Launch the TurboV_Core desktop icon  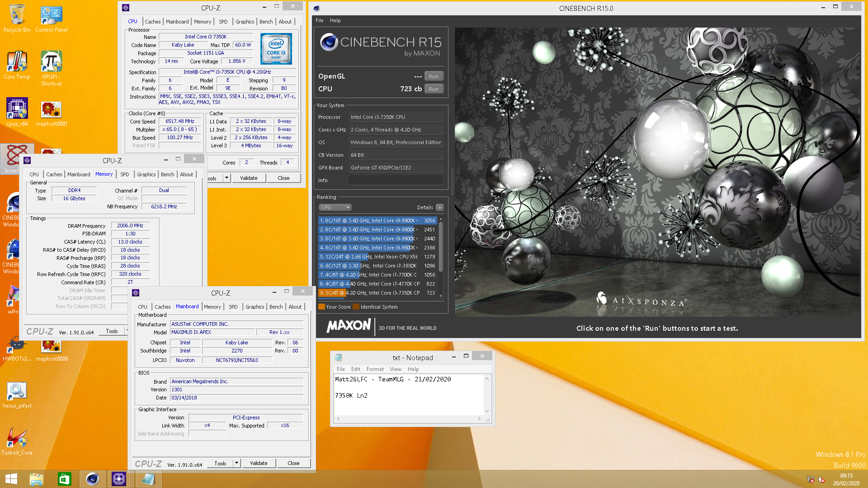(17, 441)
